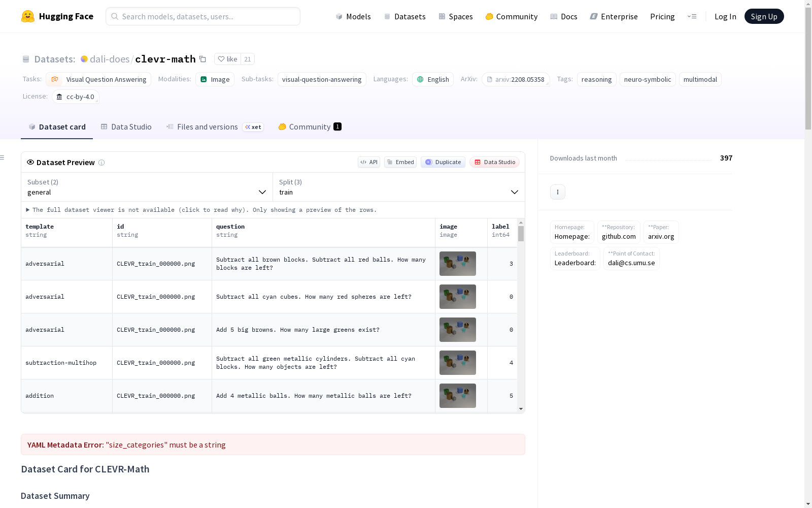Screen dimensions: 812x508
Task: Click the neuro-symbolic tag
Action: pyautogui.click(x=648, y=79)
